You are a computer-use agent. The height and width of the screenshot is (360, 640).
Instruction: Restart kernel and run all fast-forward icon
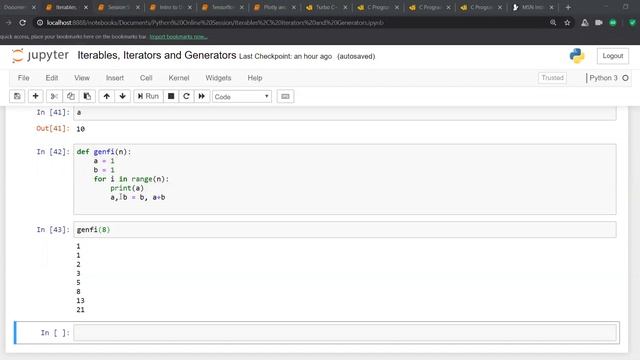click(x=202, y=96)
